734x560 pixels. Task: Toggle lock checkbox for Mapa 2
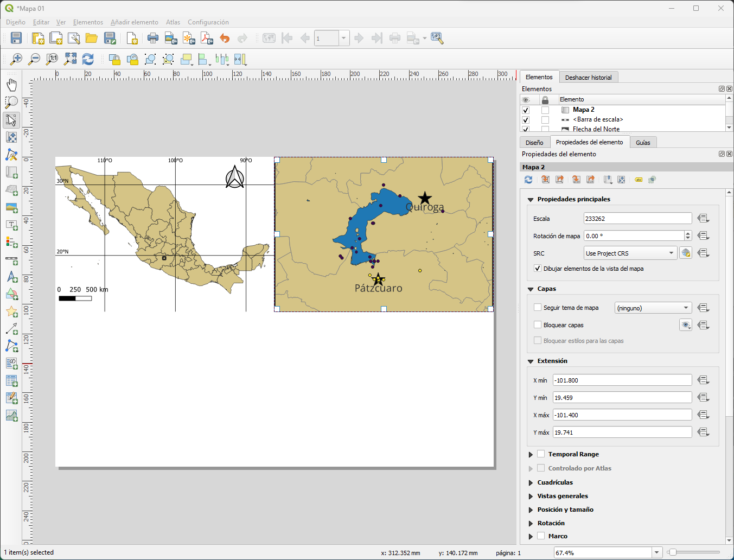point(545,110)
